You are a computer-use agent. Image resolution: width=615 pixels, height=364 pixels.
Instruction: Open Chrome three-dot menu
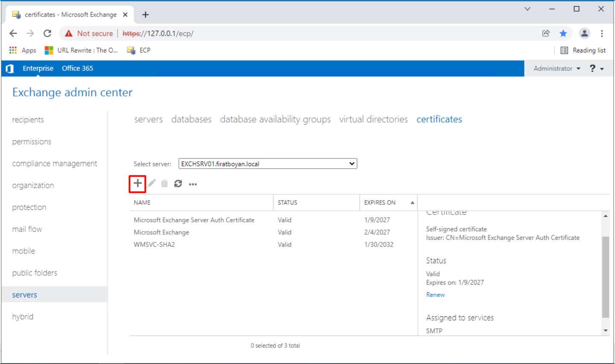(x=602, y=33)
